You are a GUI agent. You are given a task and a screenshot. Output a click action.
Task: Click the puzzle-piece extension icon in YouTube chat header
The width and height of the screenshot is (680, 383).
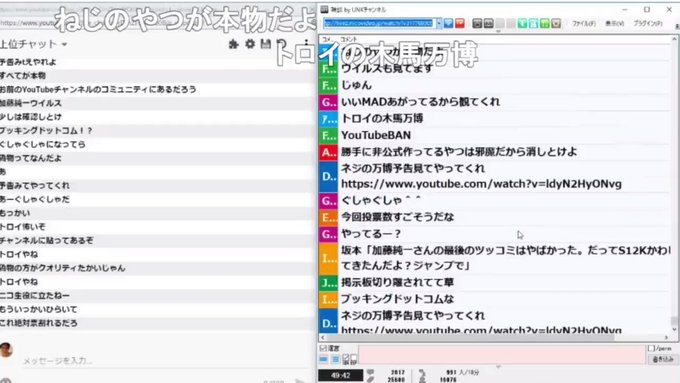click(234, 44)
